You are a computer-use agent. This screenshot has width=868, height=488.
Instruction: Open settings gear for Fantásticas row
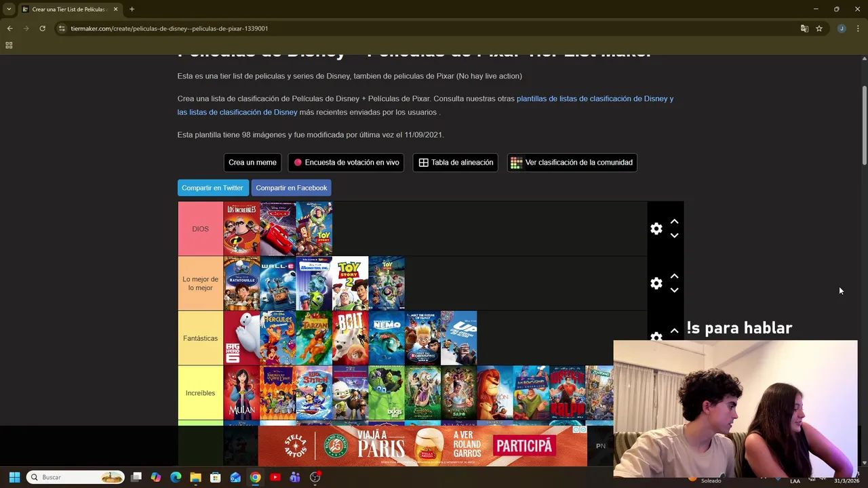click(656, 336)
